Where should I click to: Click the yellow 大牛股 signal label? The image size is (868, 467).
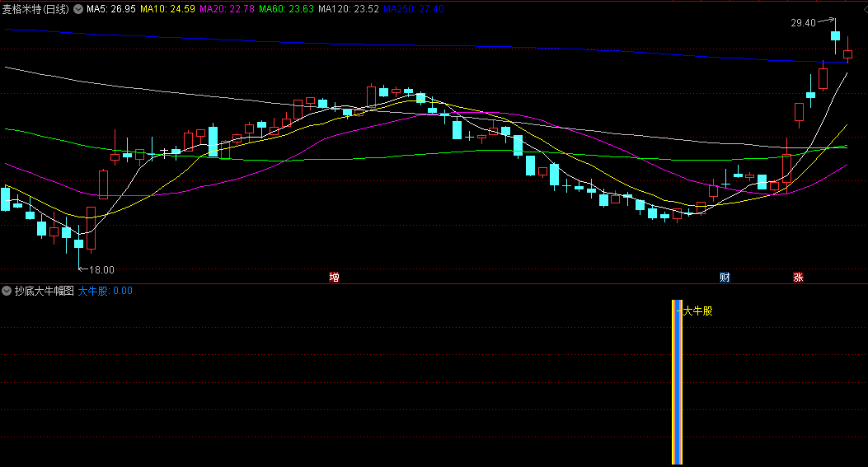pos(698,311)
